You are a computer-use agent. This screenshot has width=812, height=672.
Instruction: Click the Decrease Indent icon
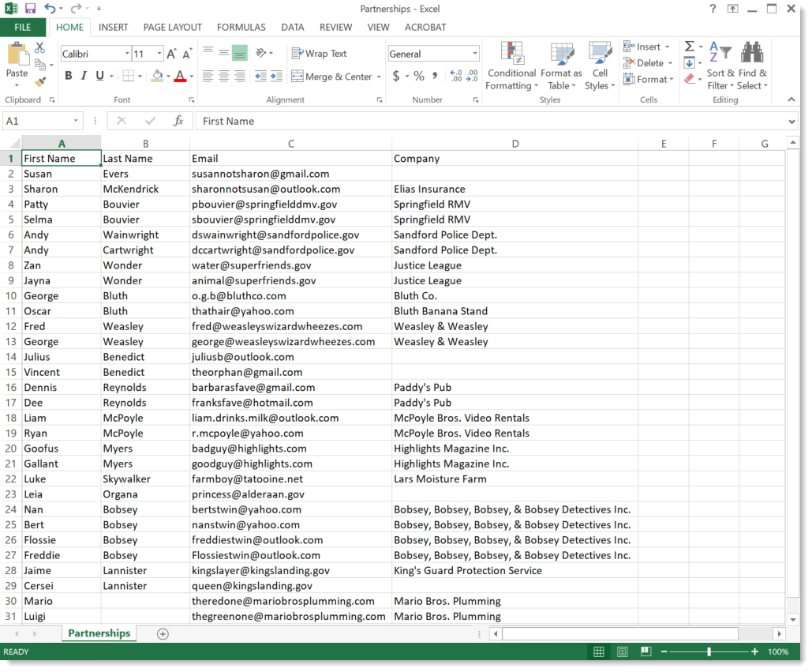pyautogui.click(x=261, y=76)
